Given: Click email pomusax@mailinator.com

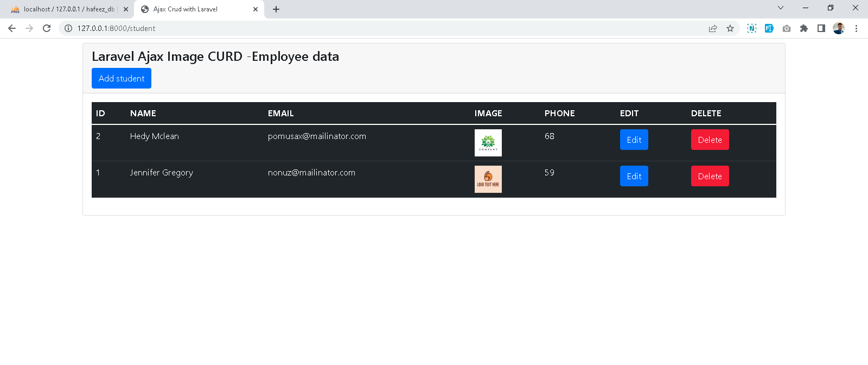Looking at the screenshot, I should point(317,136).
